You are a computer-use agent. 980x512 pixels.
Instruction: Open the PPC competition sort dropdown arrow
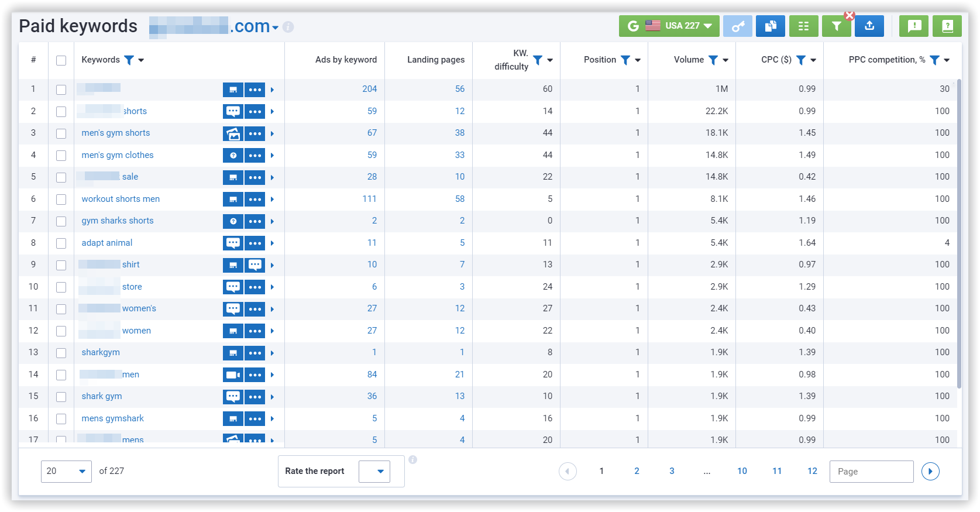(947, 60)
